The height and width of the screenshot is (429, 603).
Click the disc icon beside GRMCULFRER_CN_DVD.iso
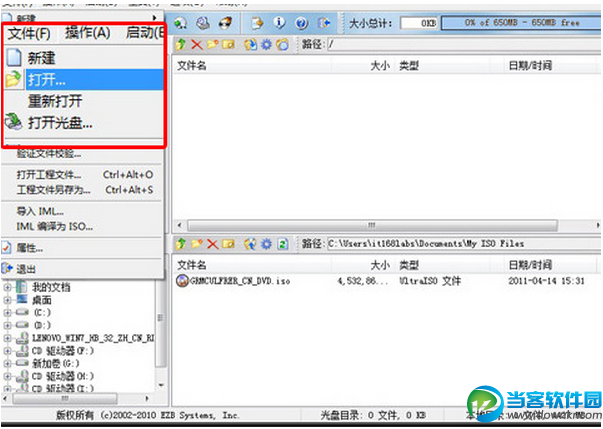tap(182, 281)
